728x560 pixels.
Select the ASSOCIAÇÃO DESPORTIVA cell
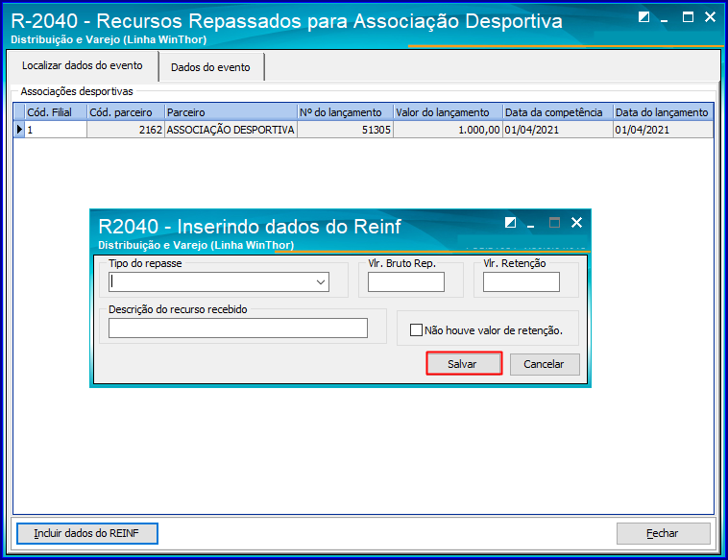coord(231,130)
